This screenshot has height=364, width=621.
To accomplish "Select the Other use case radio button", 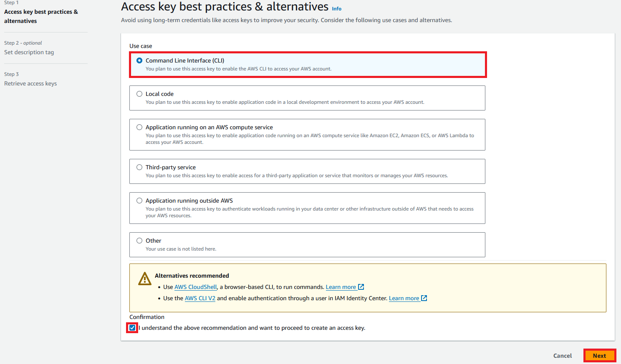I will 139,241.
